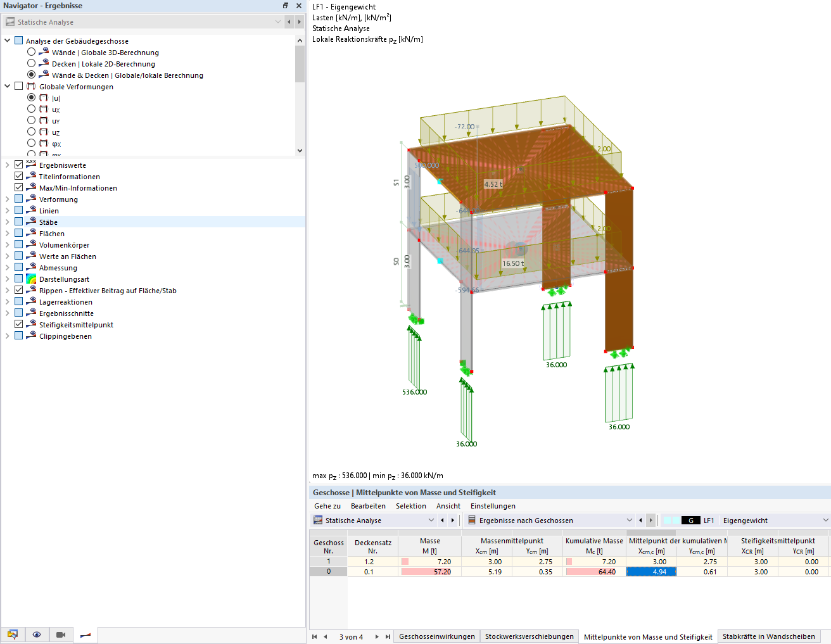This screenshot has height=644, width=831.
Task: Switch to Stockwerksverschiebungen tab
Action: pyautogui.click(x=530, y=636)
